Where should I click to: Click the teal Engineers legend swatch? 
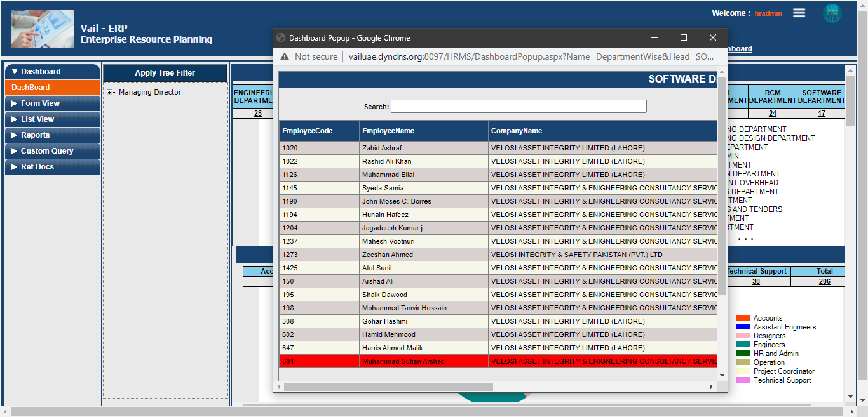(744, 345)
